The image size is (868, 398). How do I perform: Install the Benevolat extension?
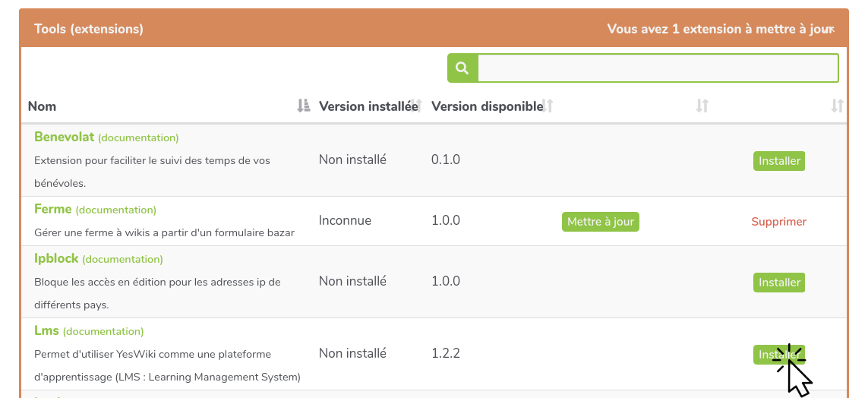click(778, 161)
